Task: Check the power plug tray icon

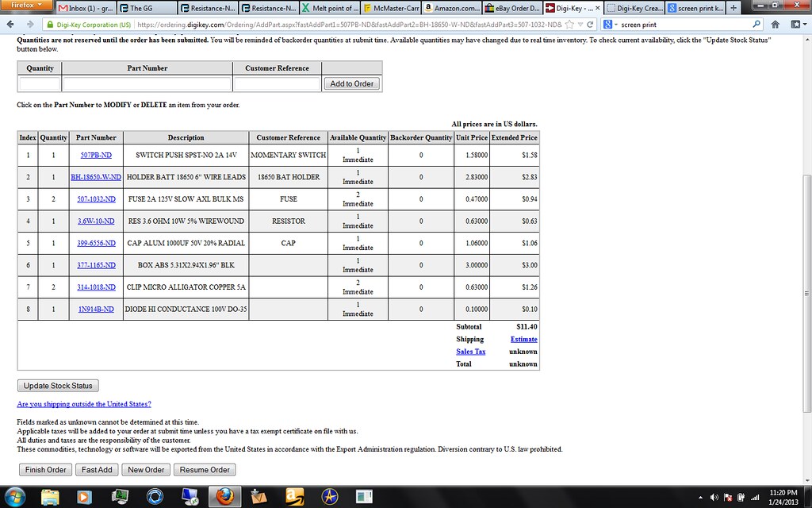Action: 741,498
